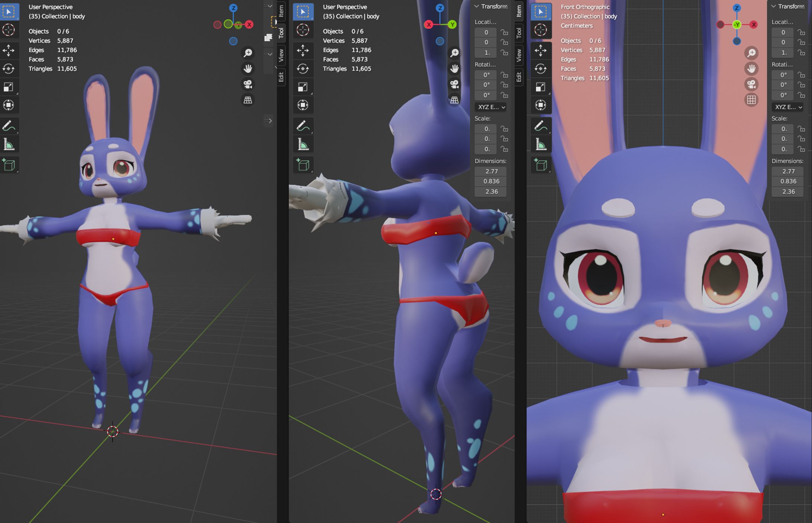Click the zoom magnifier button in right viewport

point(751,53)
